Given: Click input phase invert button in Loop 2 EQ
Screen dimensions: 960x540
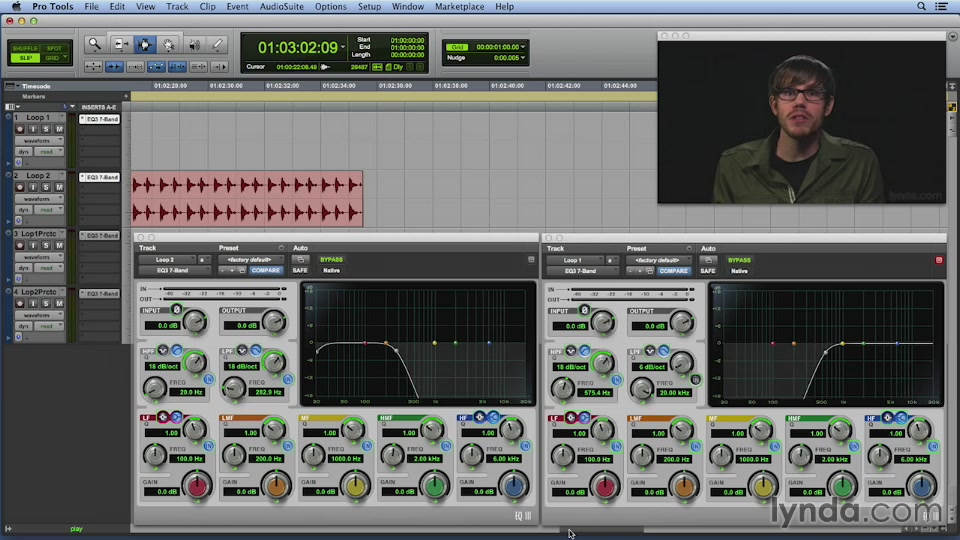Looking at the screenshot, I should click(176, 310).
